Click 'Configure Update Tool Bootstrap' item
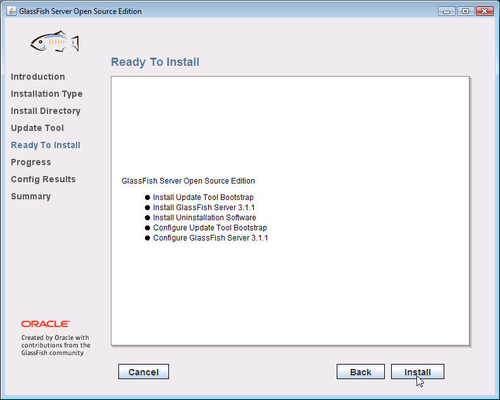500x400 pixels. 210,228
